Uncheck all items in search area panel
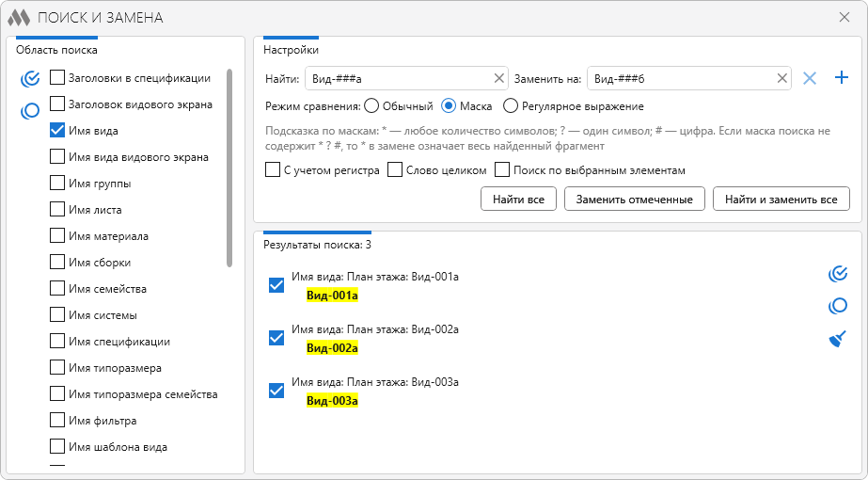868x480 pixels. (x=29, y=110)
